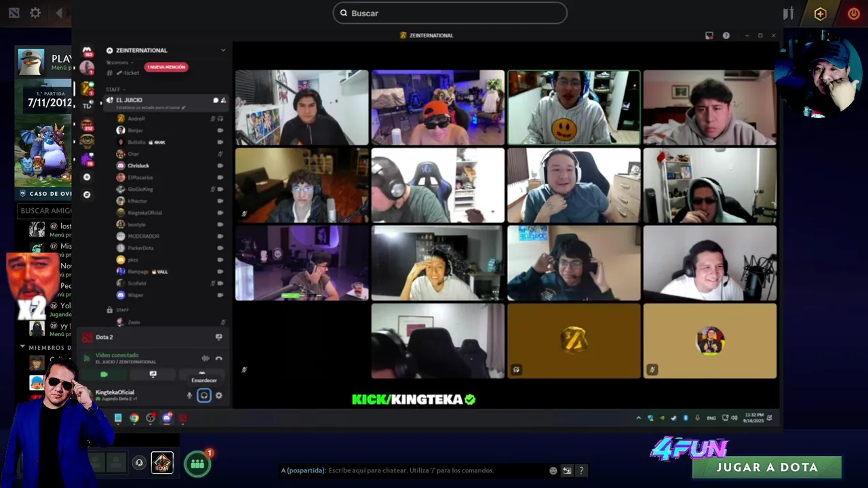Toggle camera with green video button

[x=104, y=374]
